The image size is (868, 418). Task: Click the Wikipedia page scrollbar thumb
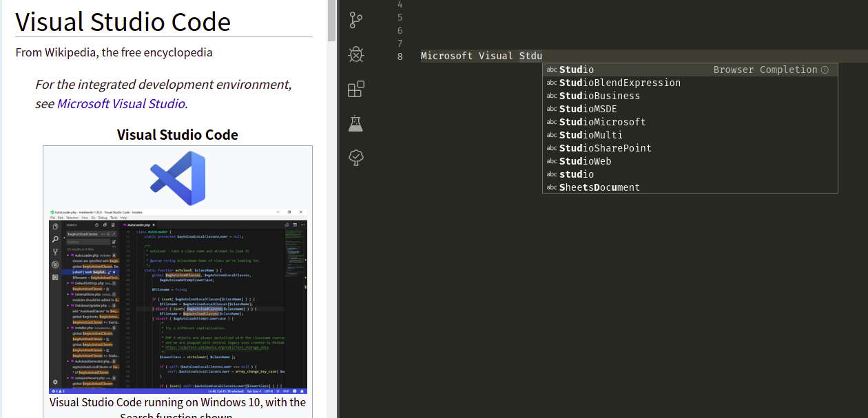331,21
